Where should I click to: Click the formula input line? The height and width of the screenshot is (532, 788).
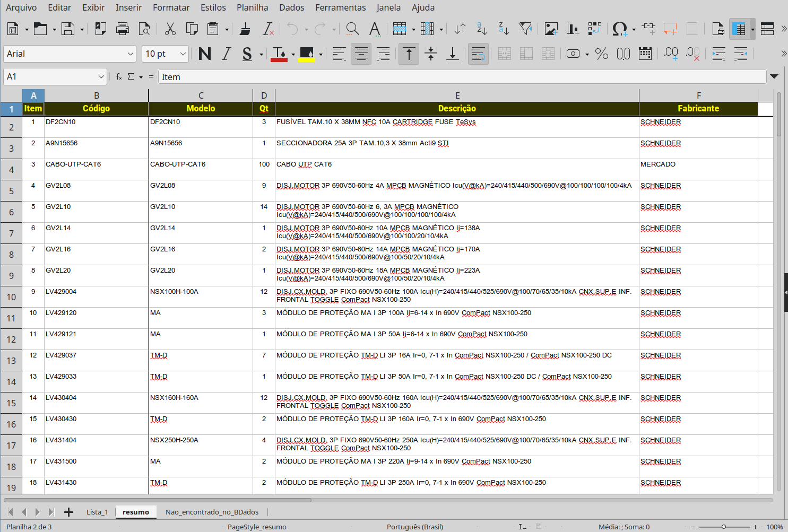pos(462,77)
